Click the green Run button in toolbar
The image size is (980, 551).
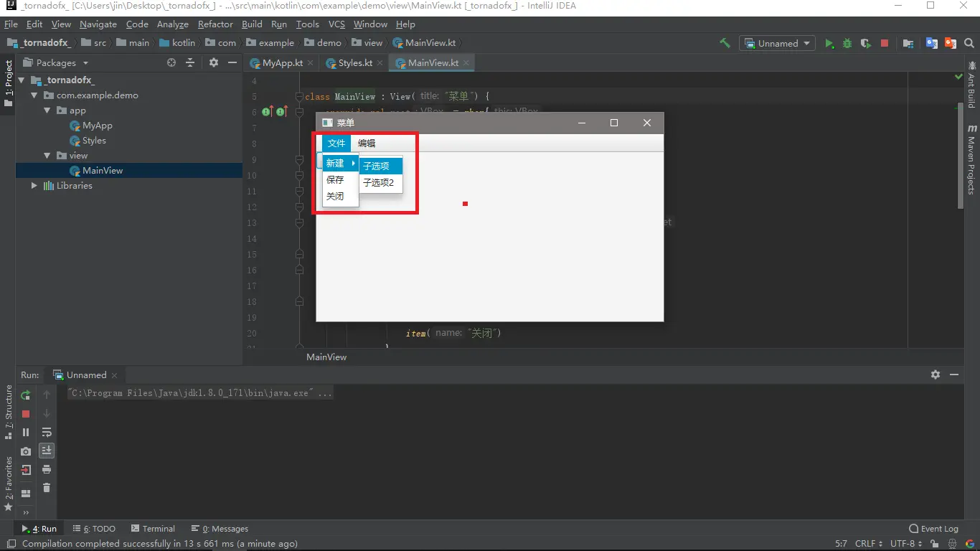point(829,44)
